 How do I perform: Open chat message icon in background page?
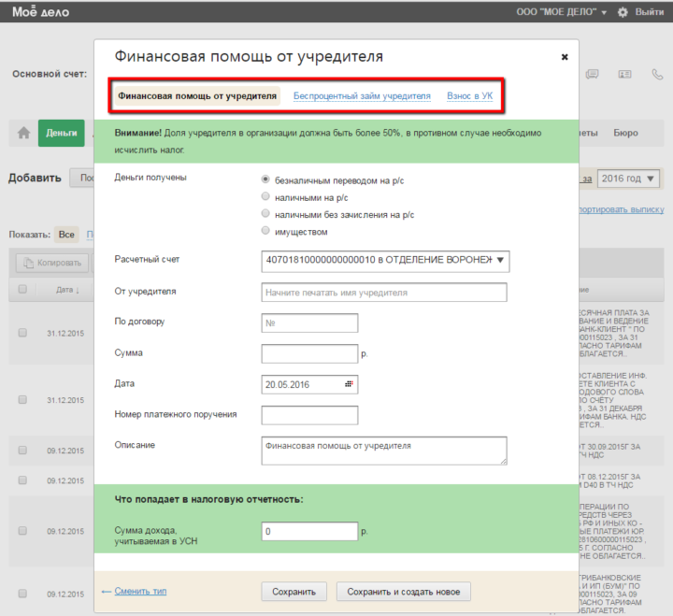[592, 74]
